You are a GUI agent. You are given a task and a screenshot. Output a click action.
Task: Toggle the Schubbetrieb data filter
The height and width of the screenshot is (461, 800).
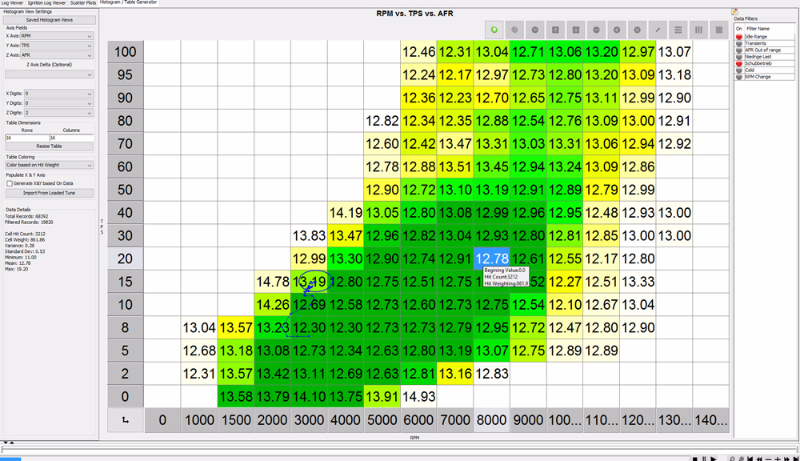tap(739, 63)
